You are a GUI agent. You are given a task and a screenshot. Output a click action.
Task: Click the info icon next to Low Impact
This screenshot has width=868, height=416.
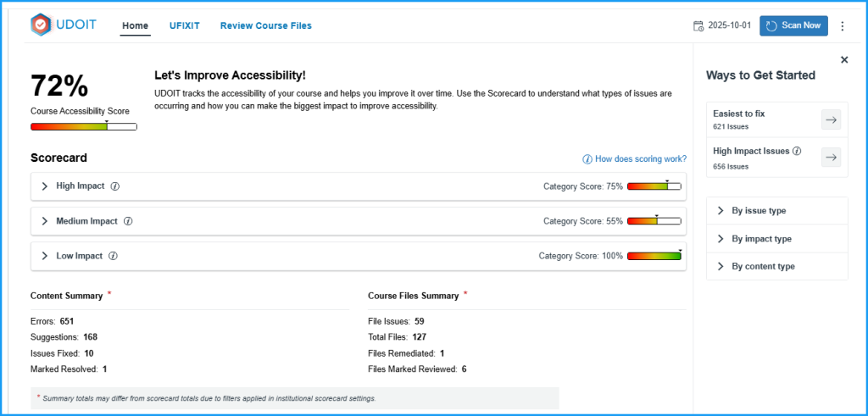(x=113, y=256)
